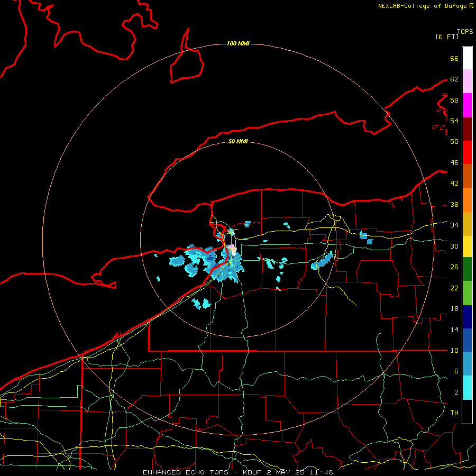Select the dark green legend color block
Viewport: 476px width, 476px height.
coord(467,269)
